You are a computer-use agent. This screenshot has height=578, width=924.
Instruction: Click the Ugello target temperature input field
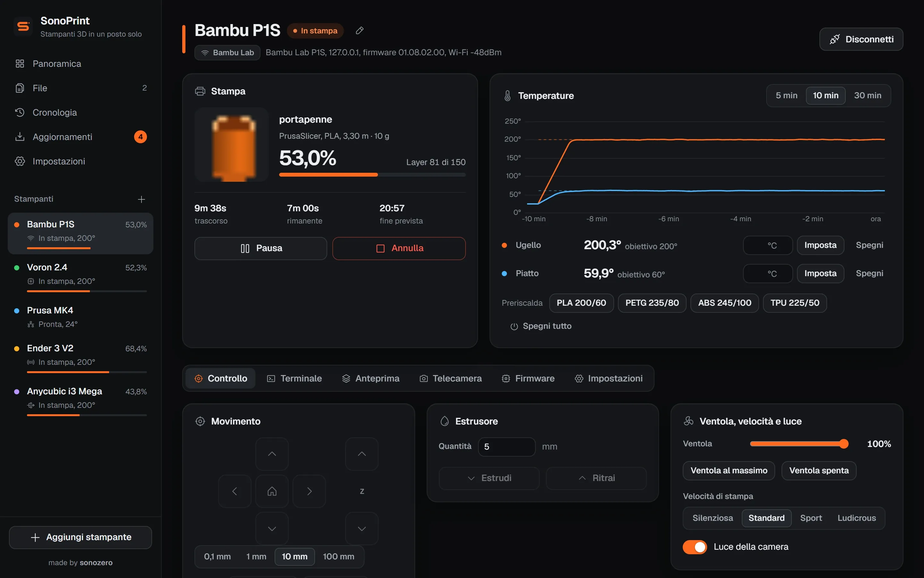point(767,245)
